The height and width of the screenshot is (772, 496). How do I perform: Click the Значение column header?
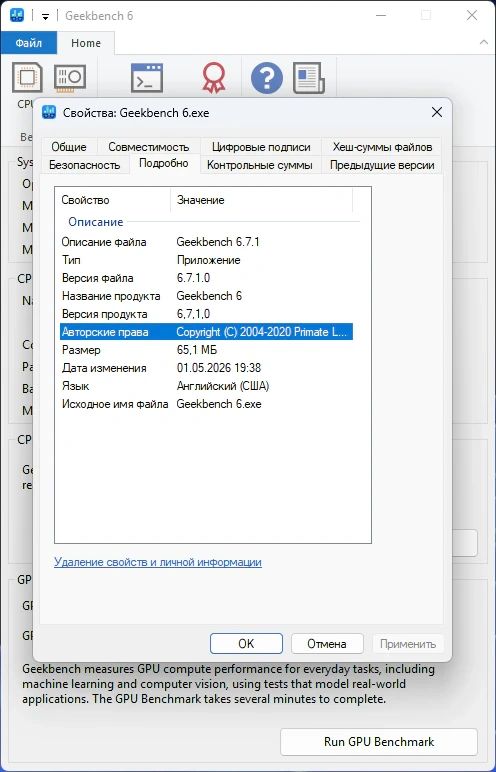point(262,200)
